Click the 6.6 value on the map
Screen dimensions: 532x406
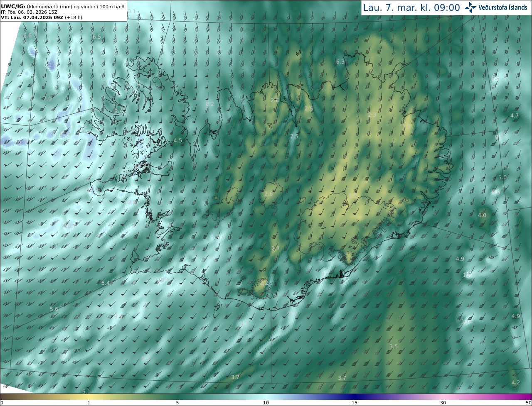27,36
